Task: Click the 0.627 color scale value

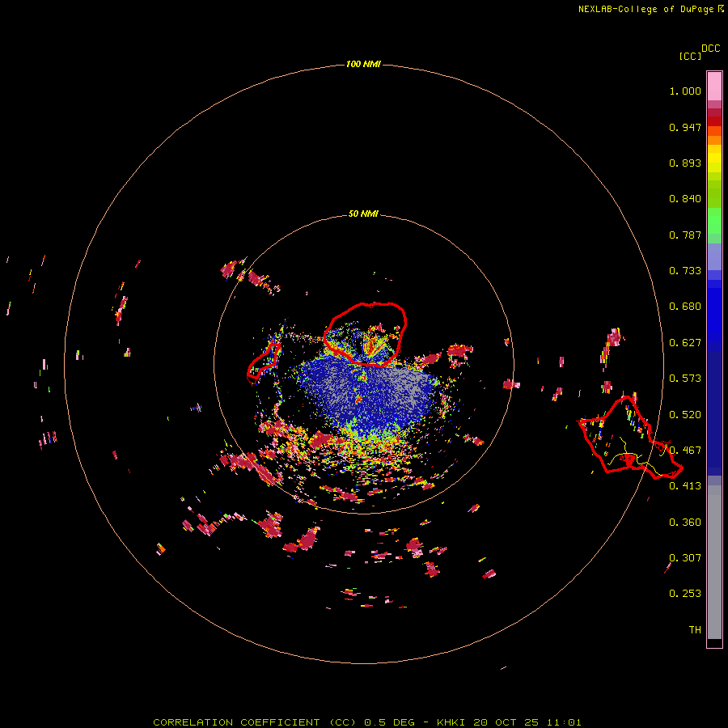Action: point(685,343)
